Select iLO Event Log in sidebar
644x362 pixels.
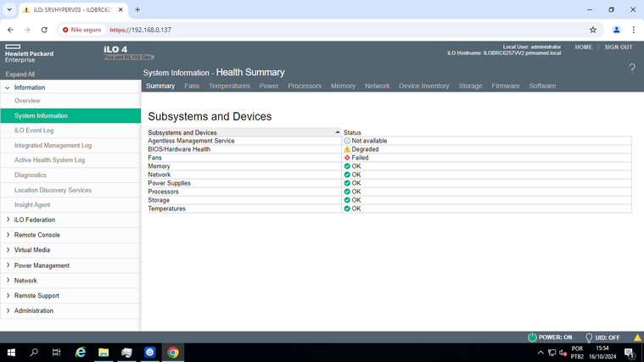(x=34, y=131)
